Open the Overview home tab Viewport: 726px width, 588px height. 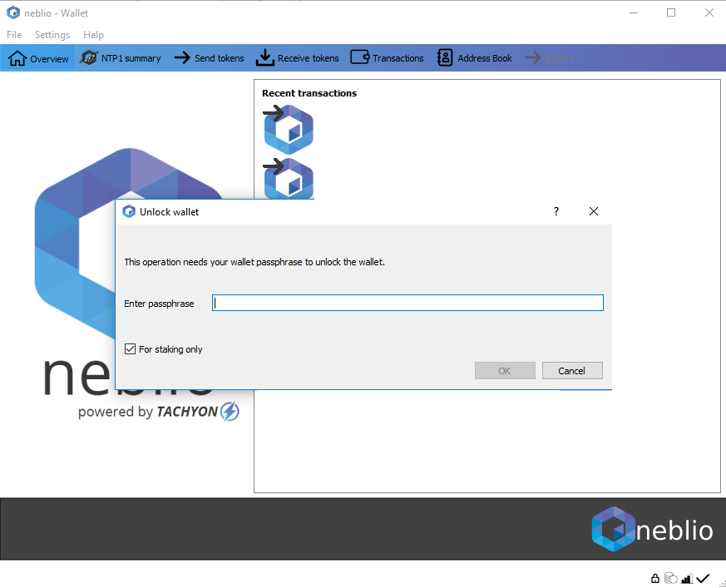pos(38,58)
